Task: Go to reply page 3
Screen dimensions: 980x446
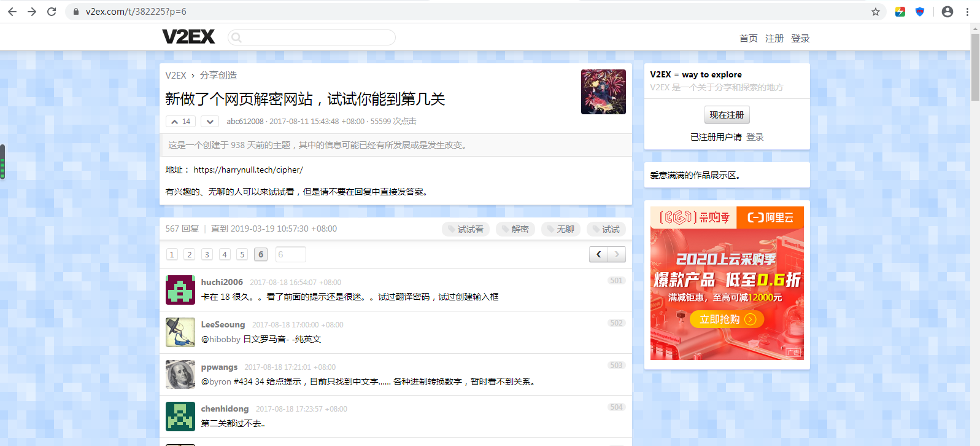Action: click(x=207, y=254)
